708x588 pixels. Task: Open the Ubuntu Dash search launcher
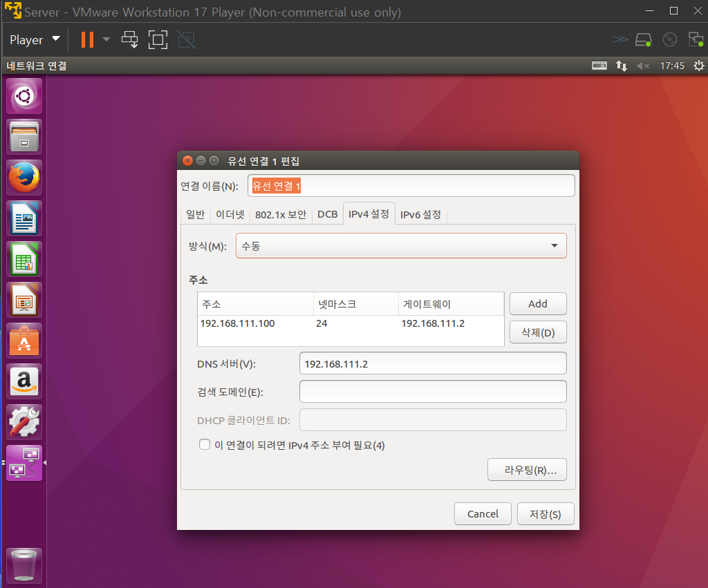(24, 96)
